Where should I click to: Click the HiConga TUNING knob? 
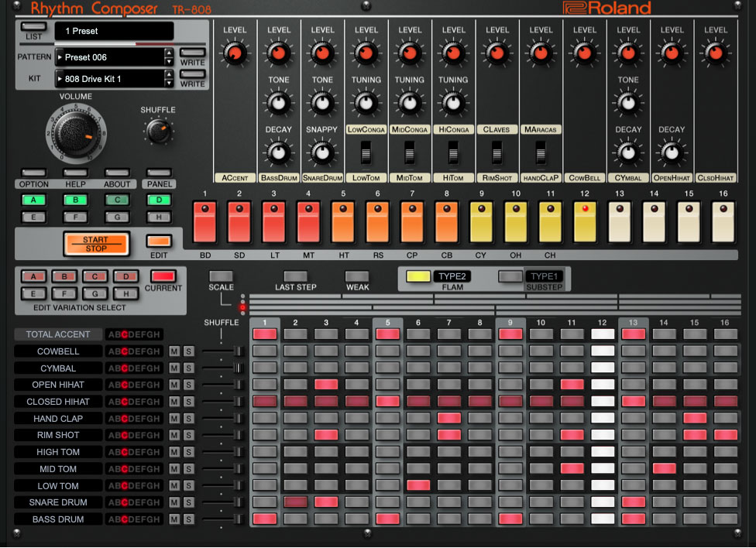(453, 103)
